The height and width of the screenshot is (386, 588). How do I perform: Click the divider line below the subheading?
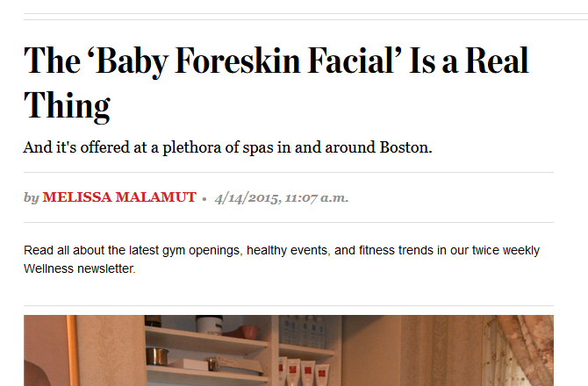289,173
